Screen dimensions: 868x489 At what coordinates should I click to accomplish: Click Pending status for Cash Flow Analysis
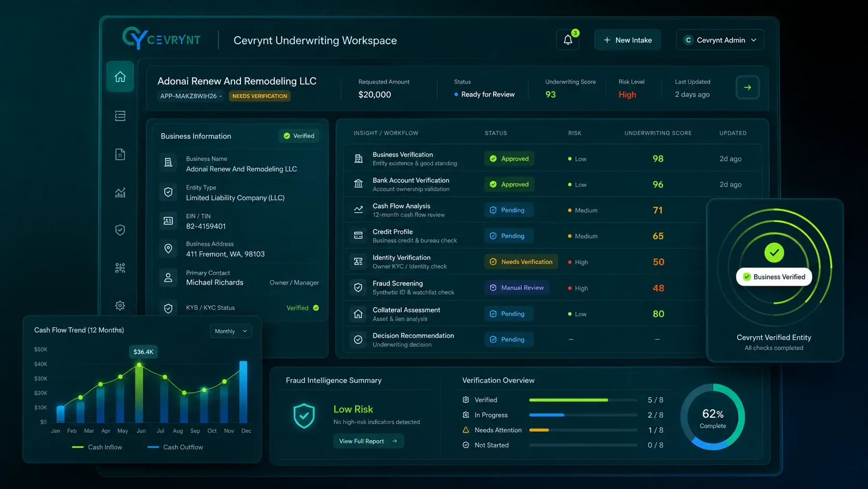coord(509,210)
